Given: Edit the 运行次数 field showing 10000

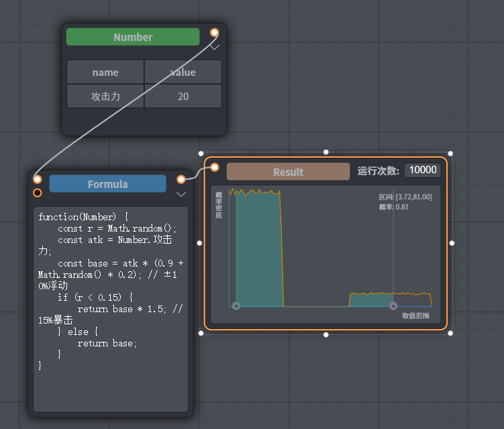Looking at the screenshot, I should [x=422, y=170].
